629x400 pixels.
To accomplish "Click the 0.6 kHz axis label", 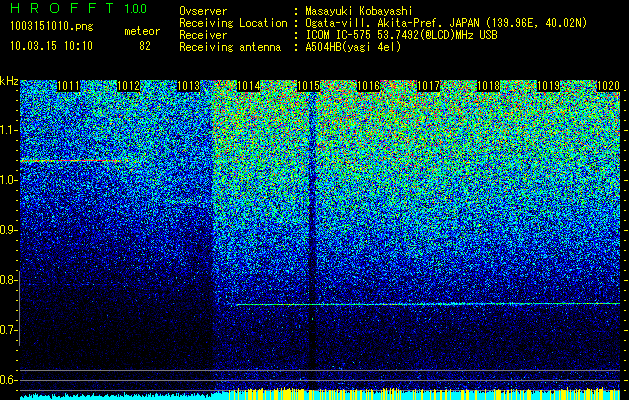I will (7, 380).
